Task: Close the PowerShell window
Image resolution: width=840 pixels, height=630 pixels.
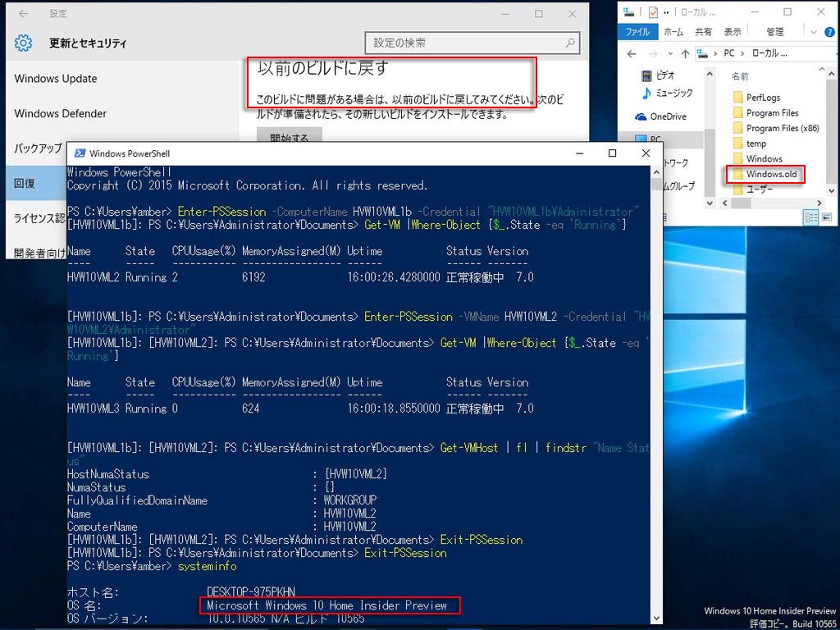Action: [x=646, y=153]
